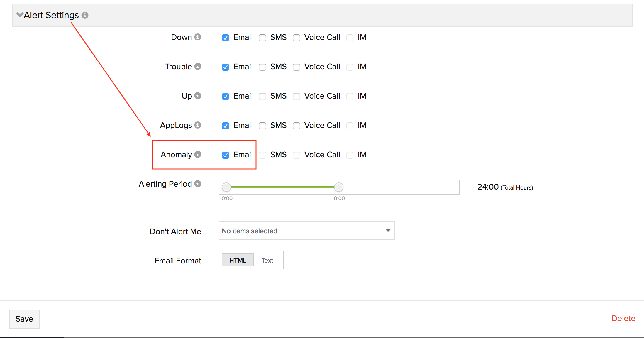
Task: Click the Alerting Period end slider handle
Action: pos(339,187)
